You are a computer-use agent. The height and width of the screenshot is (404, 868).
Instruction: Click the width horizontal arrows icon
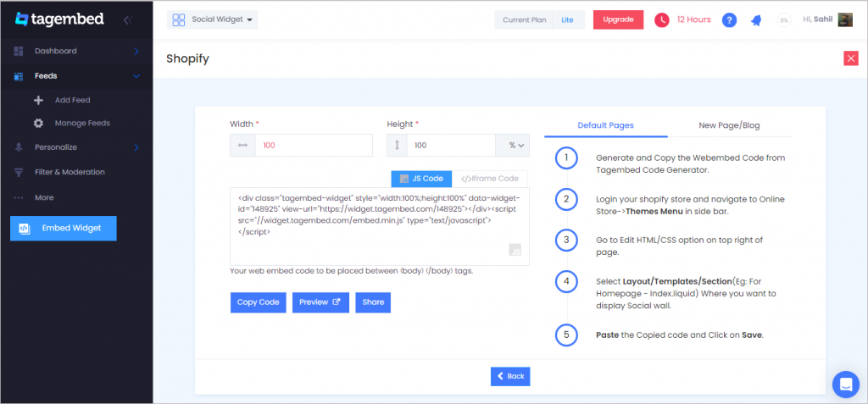(243, 145)
